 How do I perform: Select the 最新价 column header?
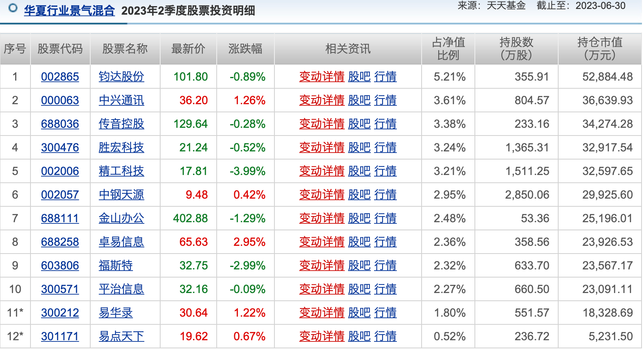coord(188,49)
